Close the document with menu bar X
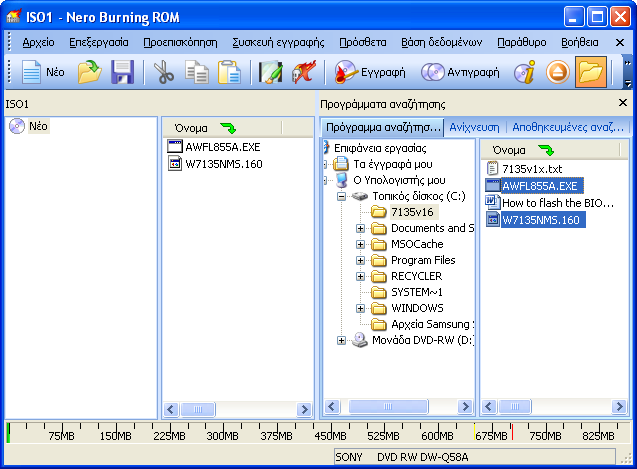 (620, 42)
